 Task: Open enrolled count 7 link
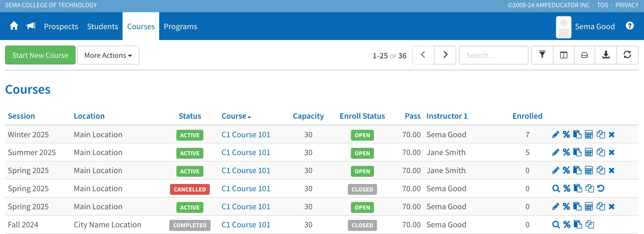click(x=527, y=135)
